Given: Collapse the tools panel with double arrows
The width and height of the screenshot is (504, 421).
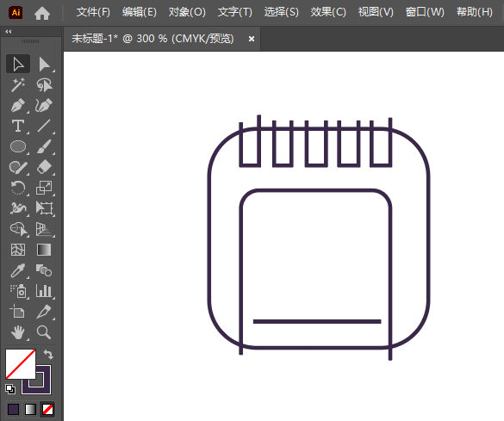Looking at the screenshot, I should pyautogui.click(x=9, y=32).
